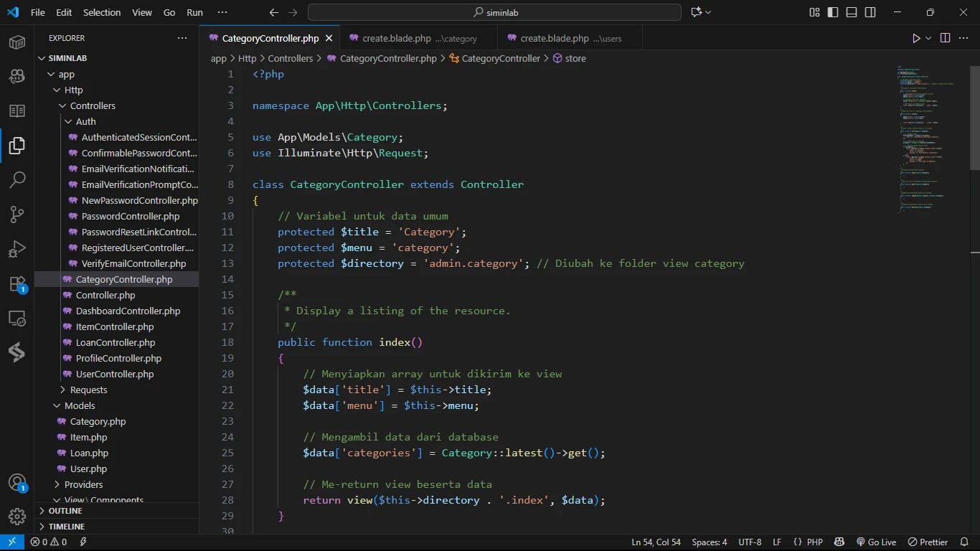Toggle the Primary Side Bar visibility
The image size is (980, 551).
pyautogui.click(x=833, y=12)
